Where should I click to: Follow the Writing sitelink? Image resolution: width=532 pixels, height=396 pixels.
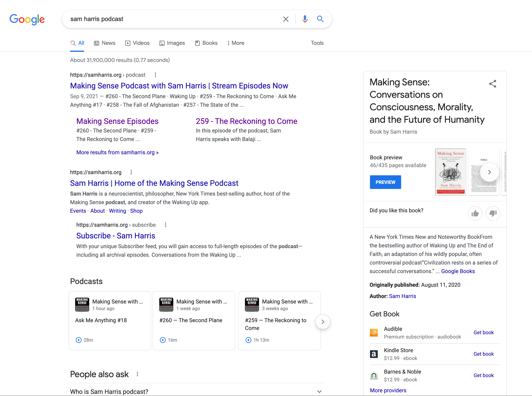tap(117, 211)
